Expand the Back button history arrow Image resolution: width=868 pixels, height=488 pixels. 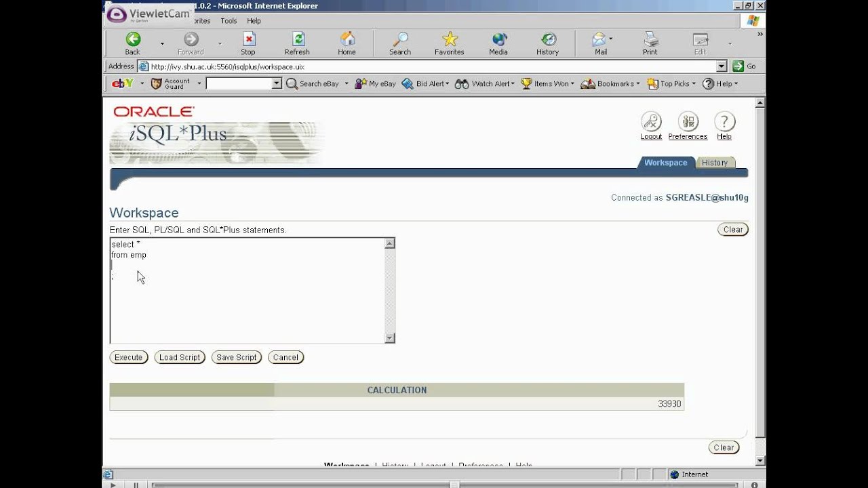tap(162, 43)
